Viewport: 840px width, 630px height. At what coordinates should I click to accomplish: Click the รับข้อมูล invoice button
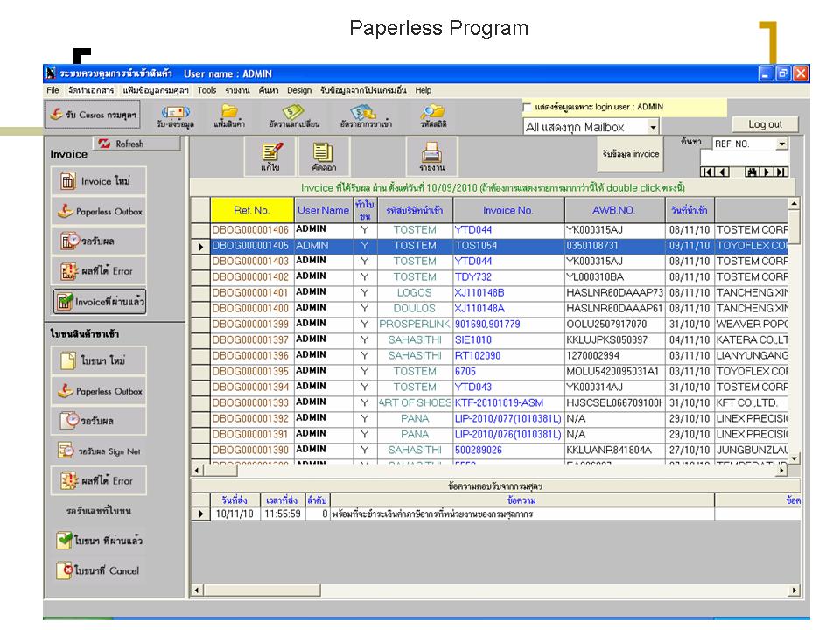(630, 154)
